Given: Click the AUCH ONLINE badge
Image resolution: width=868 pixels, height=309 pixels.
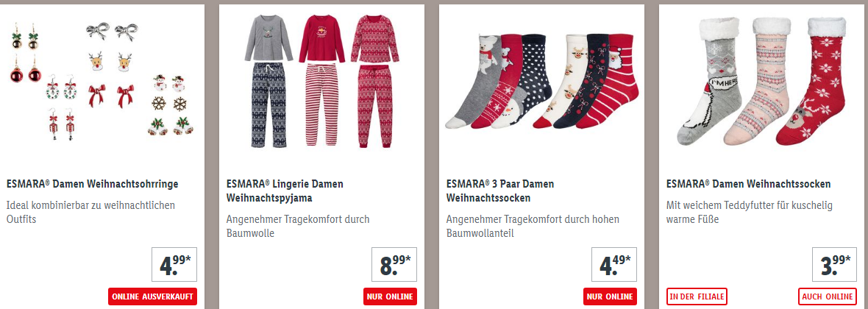Looking at the screenshot, I should [827, 296].
